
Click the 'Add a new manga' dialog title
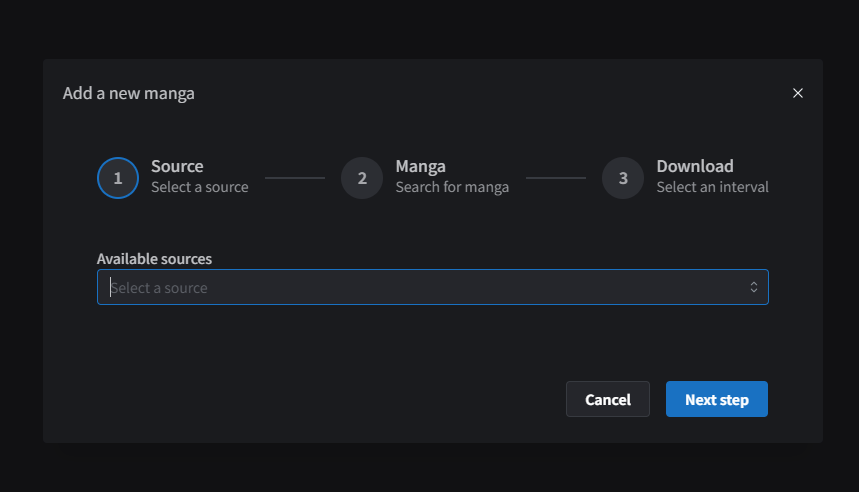click(x=128, y=94)
